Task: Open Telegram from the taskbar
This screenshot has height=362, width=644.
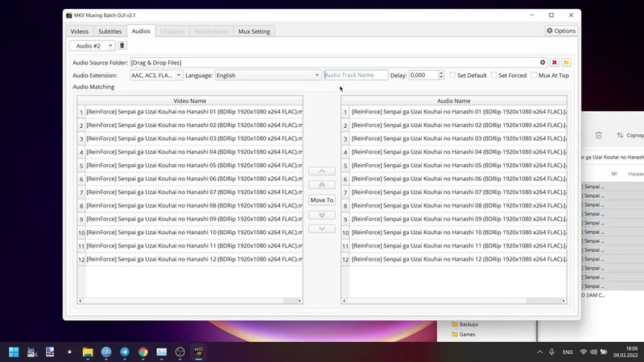Action: 125,352
